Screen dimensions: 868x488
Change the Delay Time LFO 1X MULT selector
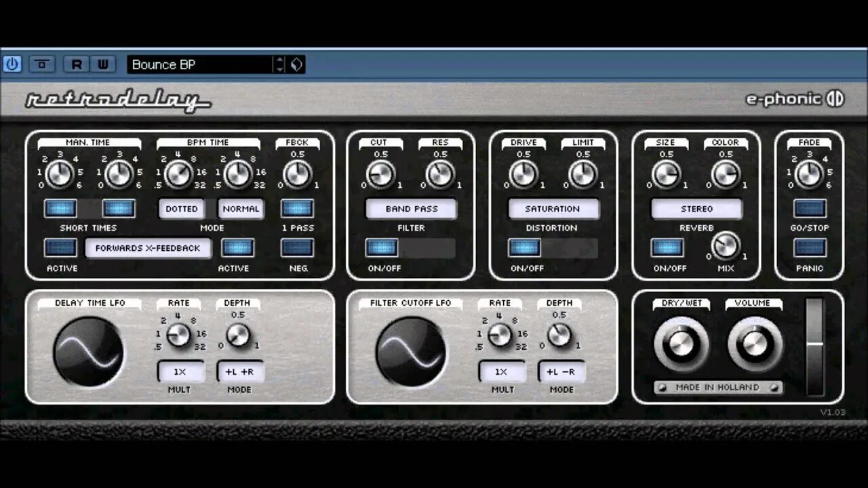[x=180, y=371]
